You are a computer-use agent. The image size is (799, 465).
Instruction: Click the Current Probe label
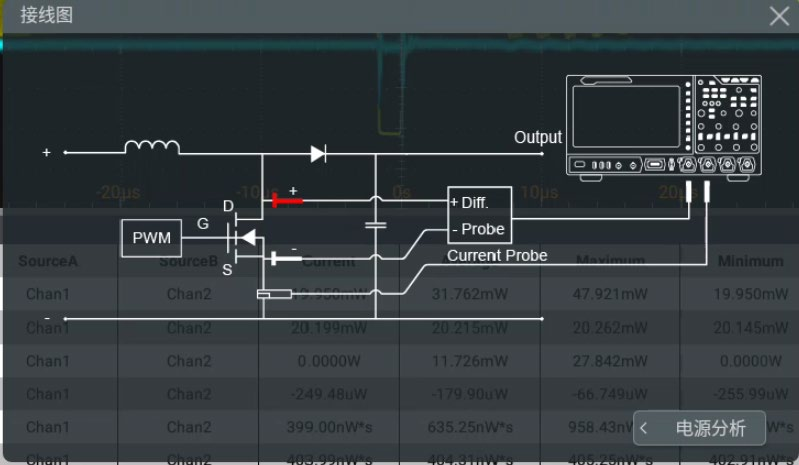(x=497, y=255)
